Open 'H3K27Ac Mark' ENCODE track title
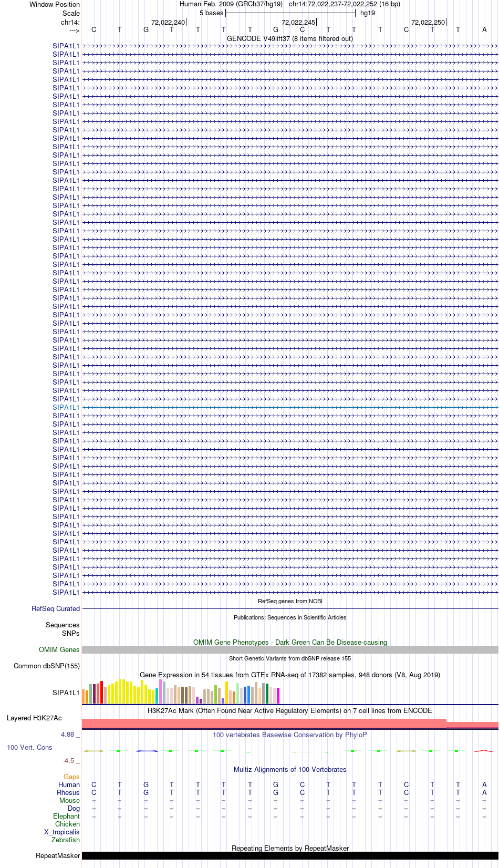 point(290,711)
